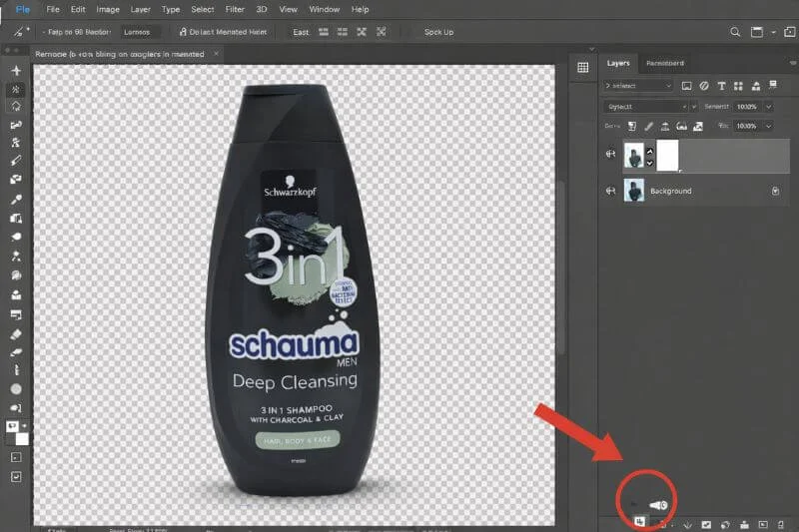Open the opacity 100% dropdown arrow

click(x=768, y=107)
